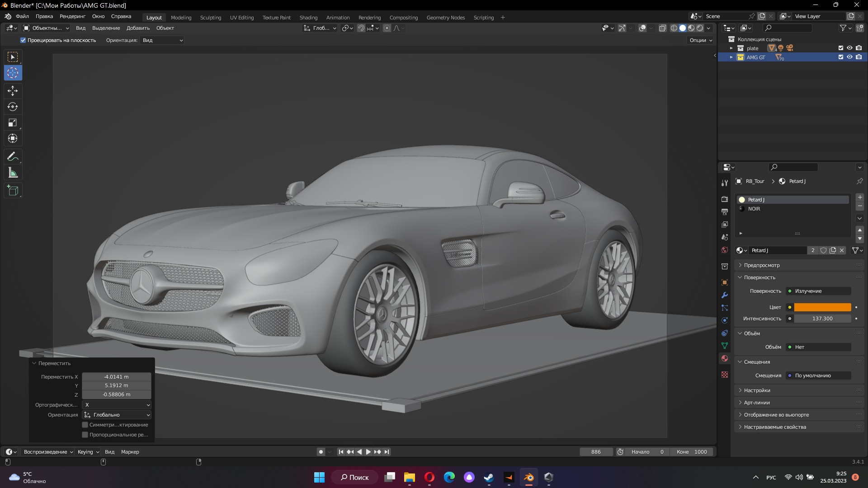Select the Move tool in the toolbar
Image resolution: width=868 pixels, height=488 pixels.
tap(13, 91)
